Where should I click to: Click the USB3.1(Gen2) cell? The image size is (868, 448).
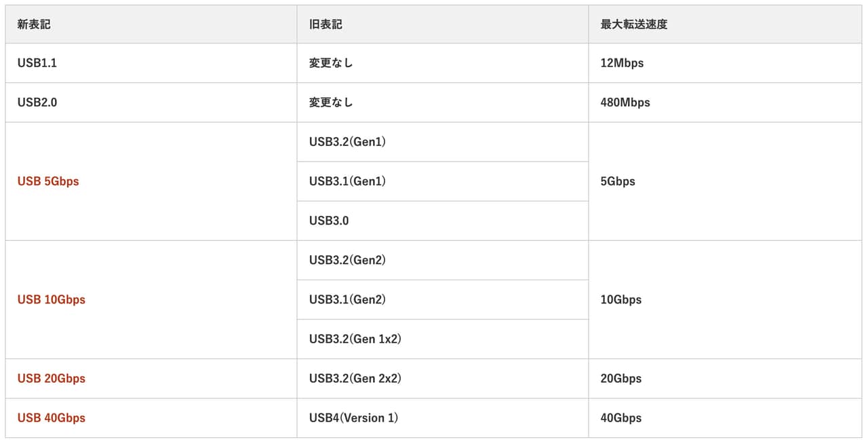click(x=347, y=299)
